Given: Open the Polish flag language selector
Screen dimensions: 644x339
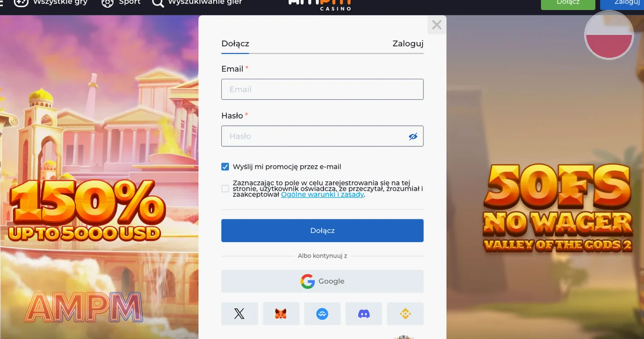Looking at the screenshot, I should [609, 35].
